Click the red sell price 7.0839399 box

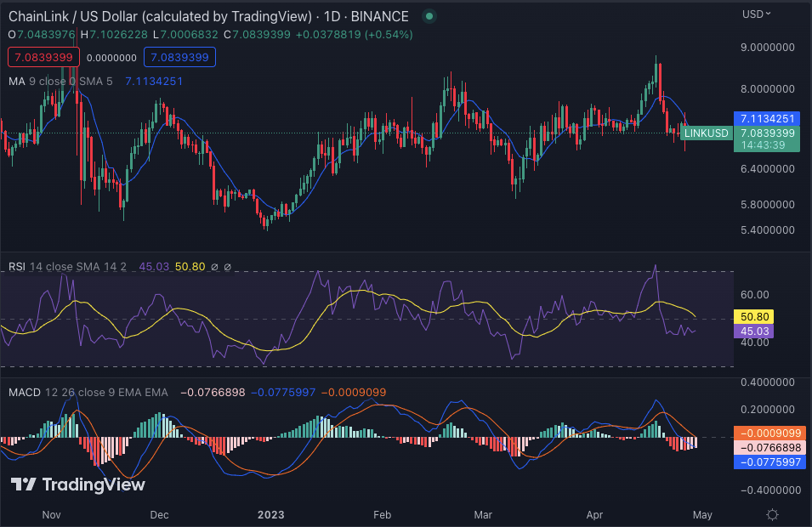tap(43, 58)
